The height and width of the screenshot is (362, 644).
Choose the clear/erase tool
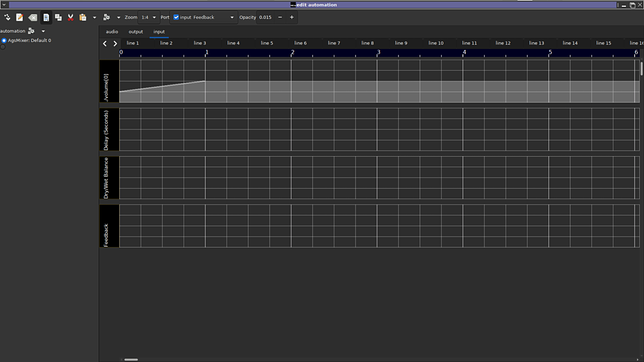click(33, 18)
